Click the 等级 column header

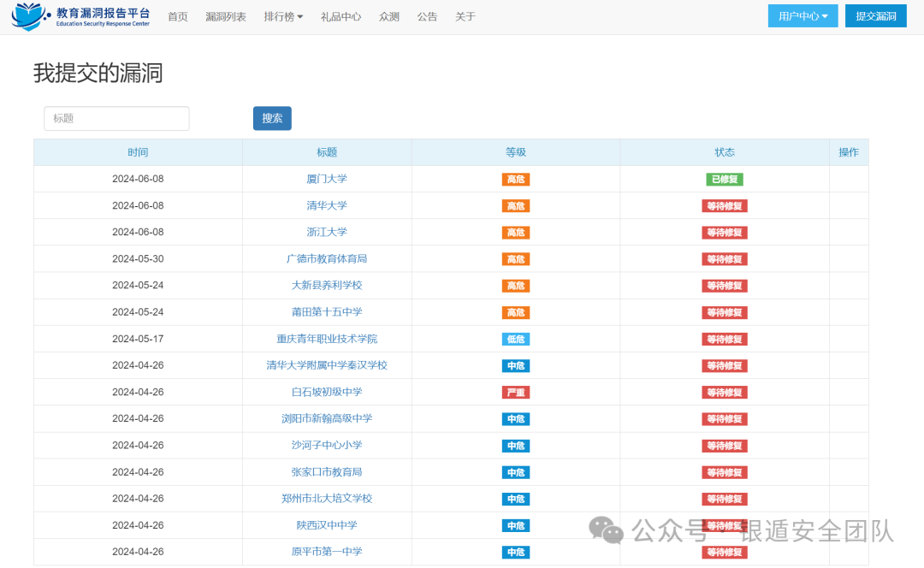click(x=516, y=152)
